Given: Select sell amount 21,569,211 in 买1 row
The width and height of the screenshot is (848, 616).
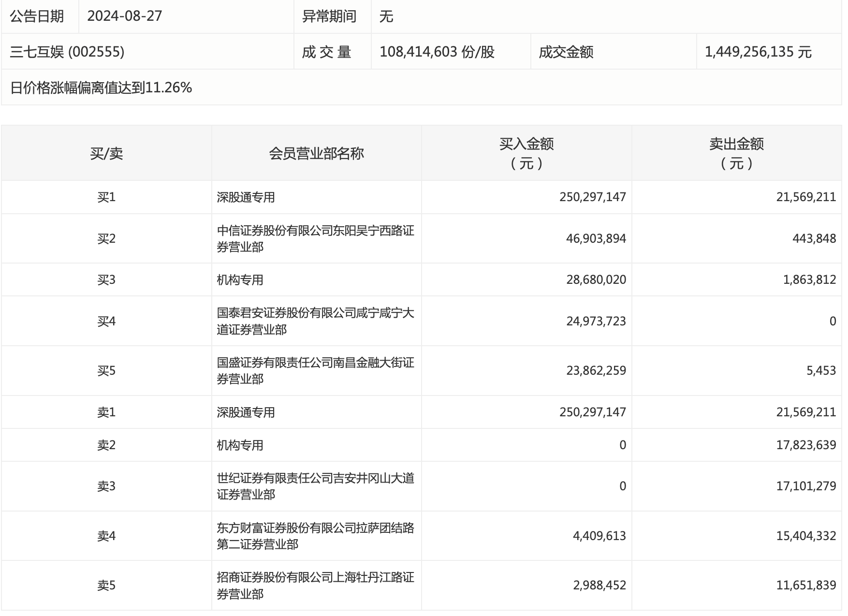Looking at the screenshot, I should [x=806, y=197].
